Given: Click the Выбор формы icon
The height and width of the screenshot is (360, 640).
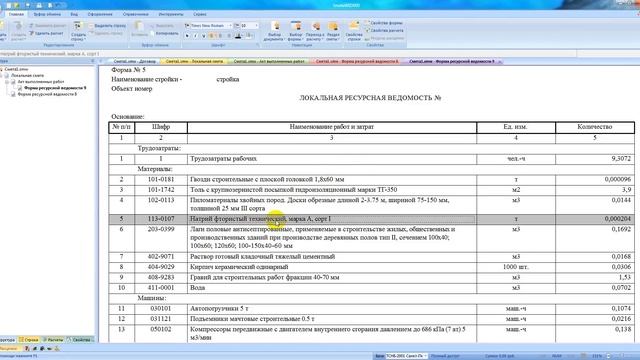Looking at the screenshot, I should [295, 31].
